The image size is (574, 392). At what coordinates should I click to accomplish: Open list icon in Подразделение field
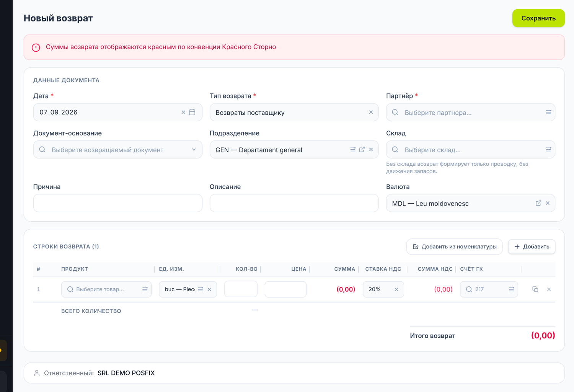click(353, 149)
